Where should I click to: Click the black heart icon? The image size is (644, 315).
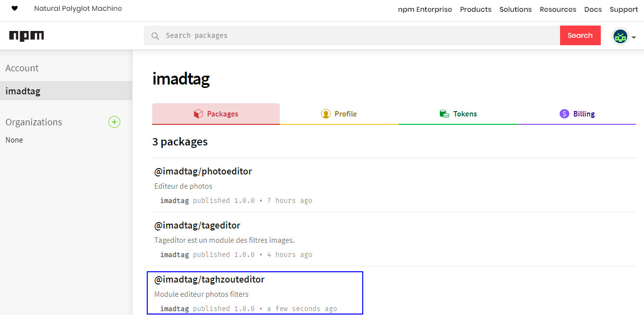tap(15, 9)
